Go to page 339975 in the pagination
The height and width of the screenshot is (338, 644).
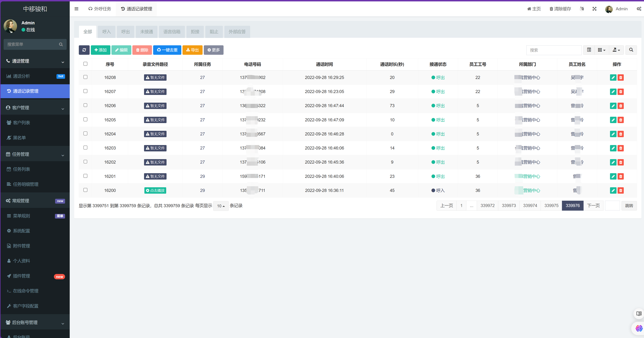[551, 205]
